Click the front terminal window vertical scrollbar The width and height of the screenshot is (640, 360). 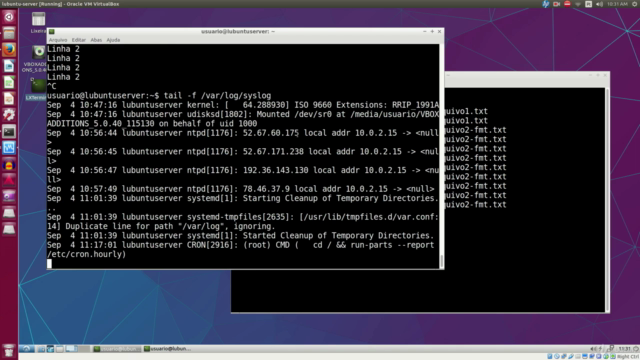tap(442, 156)
